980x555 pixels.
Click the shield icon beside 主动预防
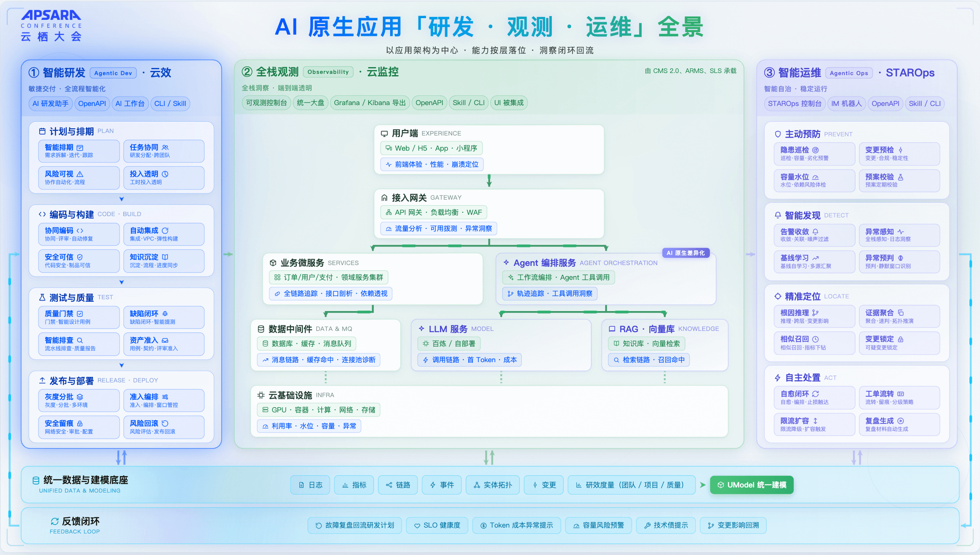pos(778,134)
